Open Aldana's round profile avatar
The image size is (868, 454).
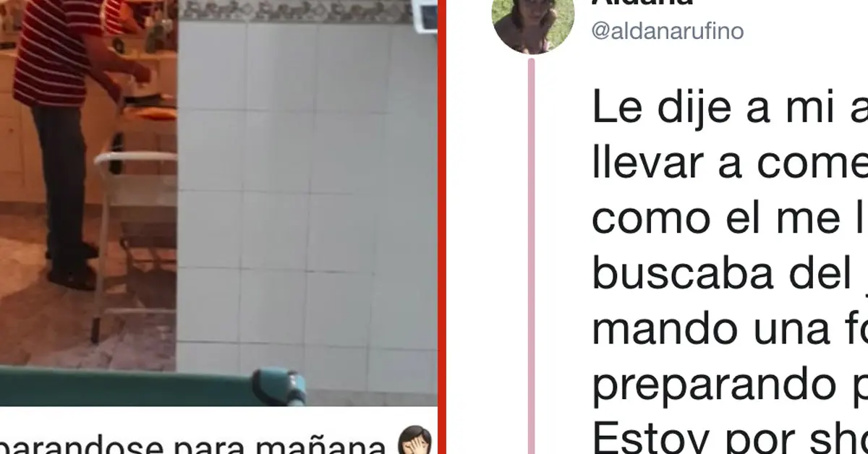point(533,25)
